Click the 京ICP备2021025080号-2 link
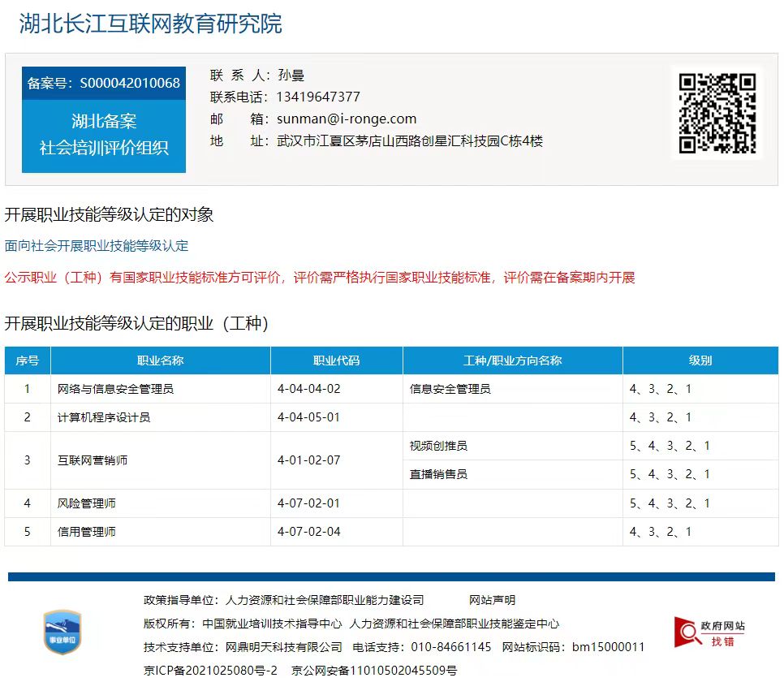 pos(210,670)
